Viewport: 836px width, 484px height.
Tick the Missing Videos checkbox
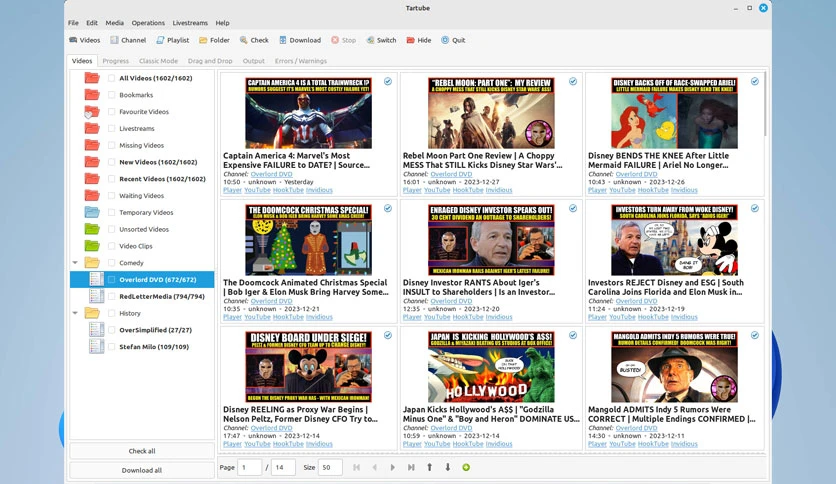(111, 145)
